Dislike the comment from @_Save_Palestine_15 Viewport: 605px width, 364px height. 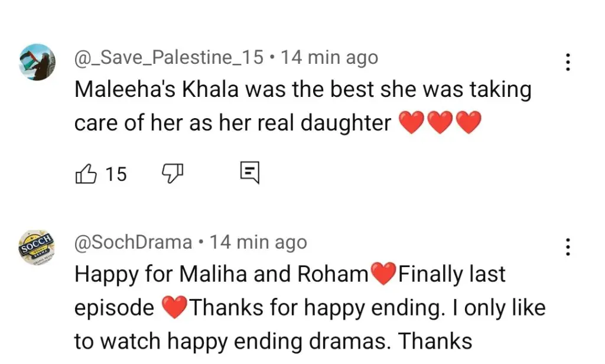(x=172, y=174)
